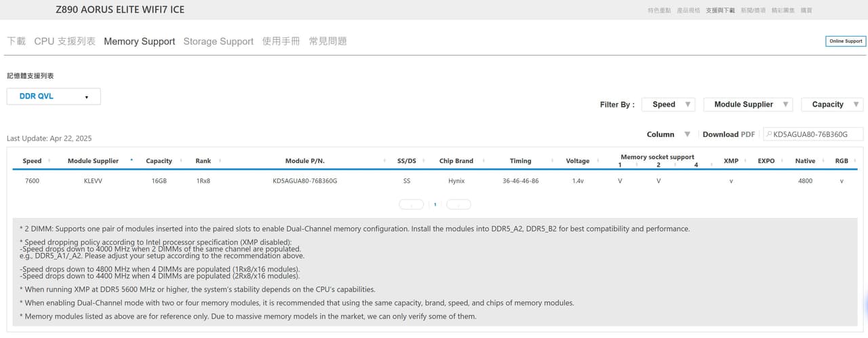This screenshot has width=868, height=338.
Task: Click the 36-46-46-86 timing cell
Action: click(x=520, y=181)
